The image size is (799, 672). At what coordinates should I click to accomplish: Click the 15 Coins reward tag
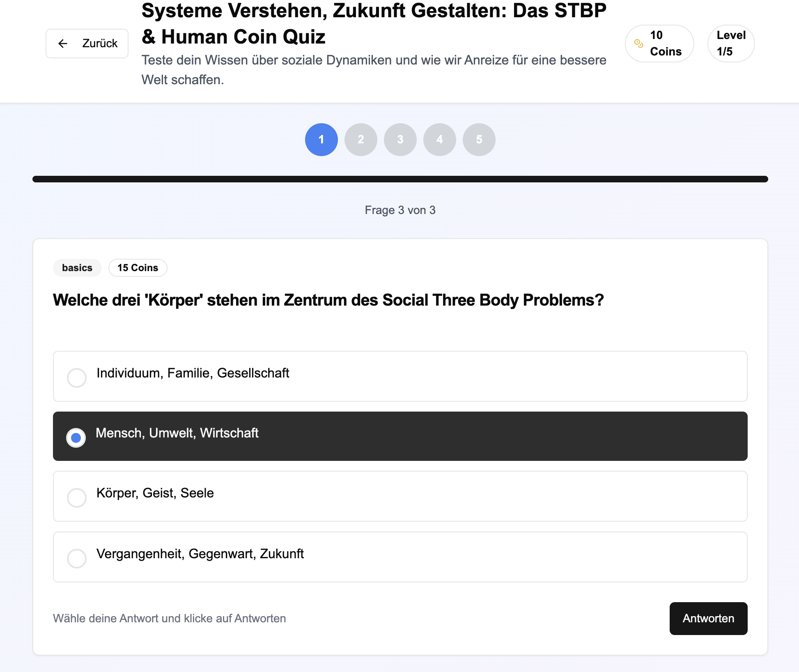point(138,268)
